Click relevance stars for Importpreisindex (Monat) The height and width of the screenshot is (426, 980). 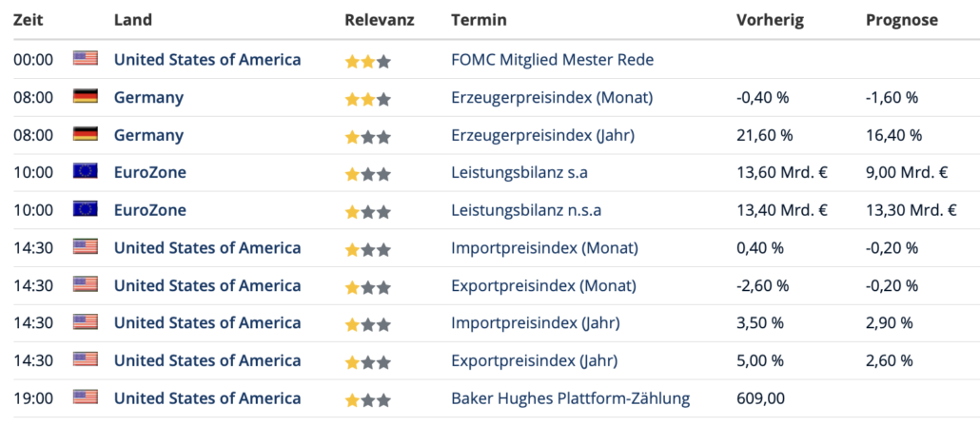pos(367,250)
